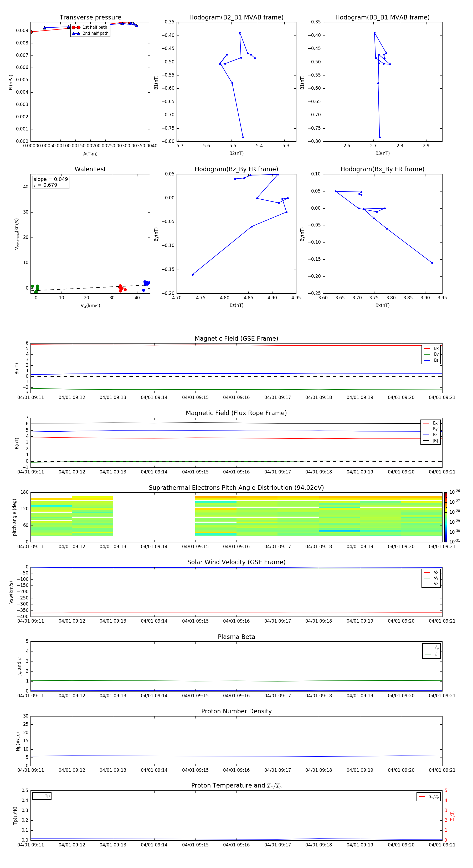The height and width of the screenshot is (868, 473).
Task: Click the "Plasma Beta" plot title
Action: point(236,637)
